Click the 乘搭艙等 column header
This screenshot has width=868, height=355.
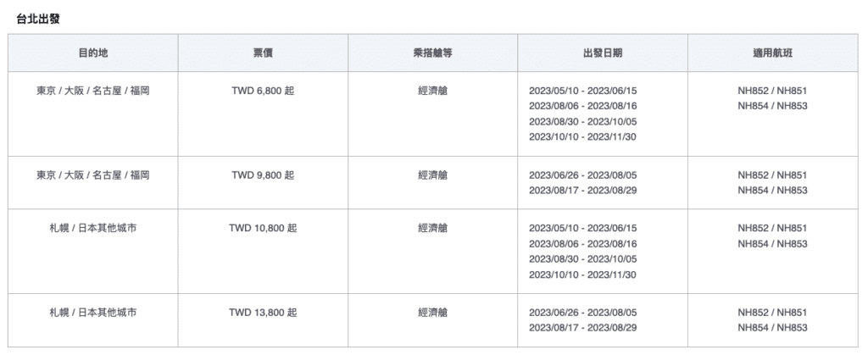433,53
